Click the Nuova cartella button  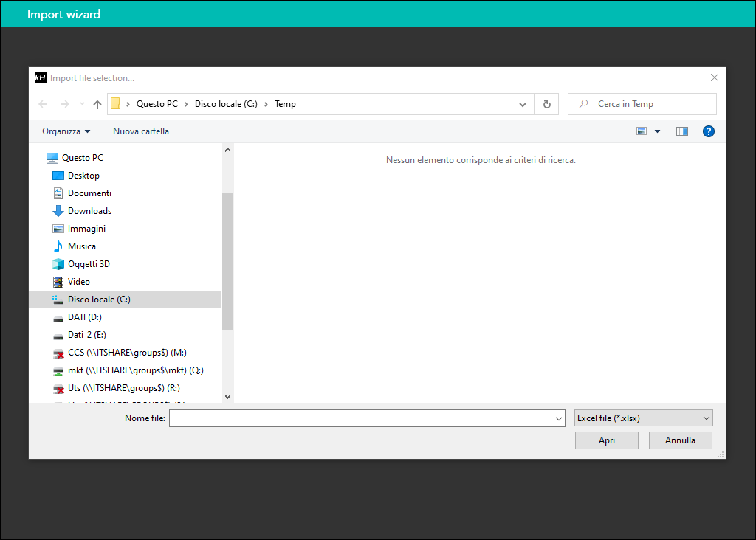[140, 131]
